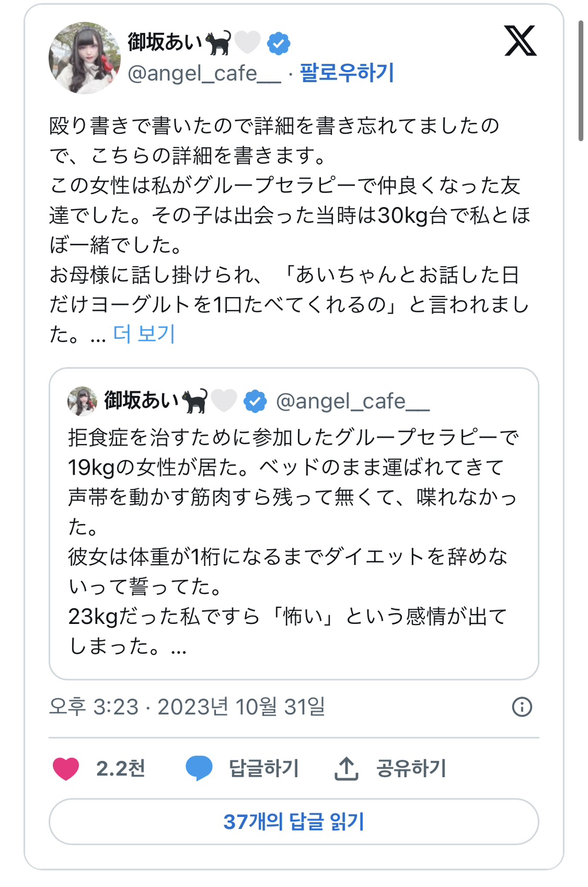588x887 pixels.
Task: Click the quoted tweet's verified badge
Action: coord(255,401)
